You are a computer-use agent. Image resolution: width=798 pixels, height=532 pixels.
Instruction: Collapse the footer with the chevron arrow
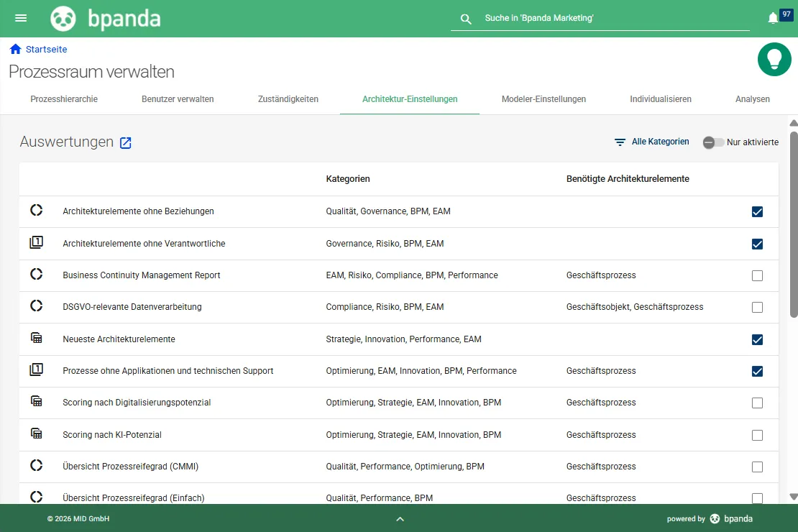click(x=400, y=518)
